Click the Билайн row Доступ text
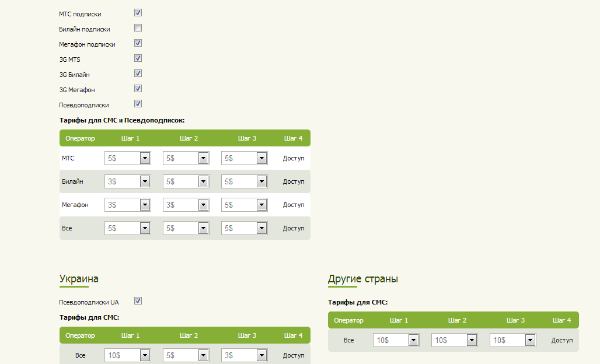The height and width of the screenshot is (364, 600). click(x=294, y=181)
